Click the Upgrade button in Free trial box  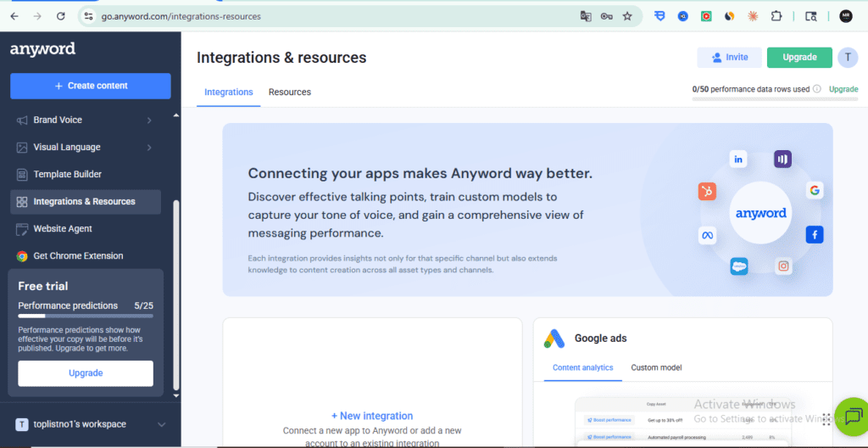pyautogui.click(x=86, y=373)
